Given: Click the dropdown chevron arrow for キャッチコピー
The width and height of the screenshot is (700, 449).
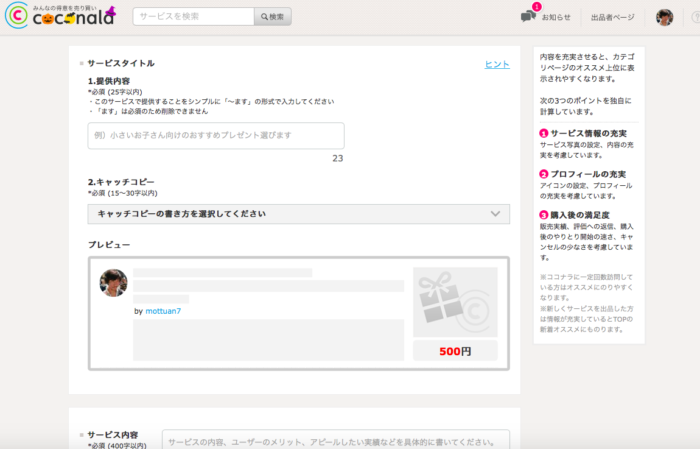Looking at the screenshot, I should [495, 214].
